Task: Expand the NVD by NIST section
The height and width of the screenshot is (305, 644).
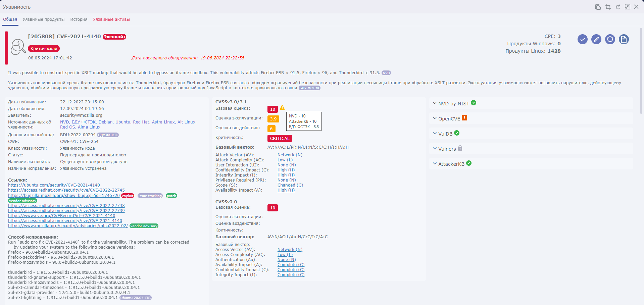Action: 453,104
